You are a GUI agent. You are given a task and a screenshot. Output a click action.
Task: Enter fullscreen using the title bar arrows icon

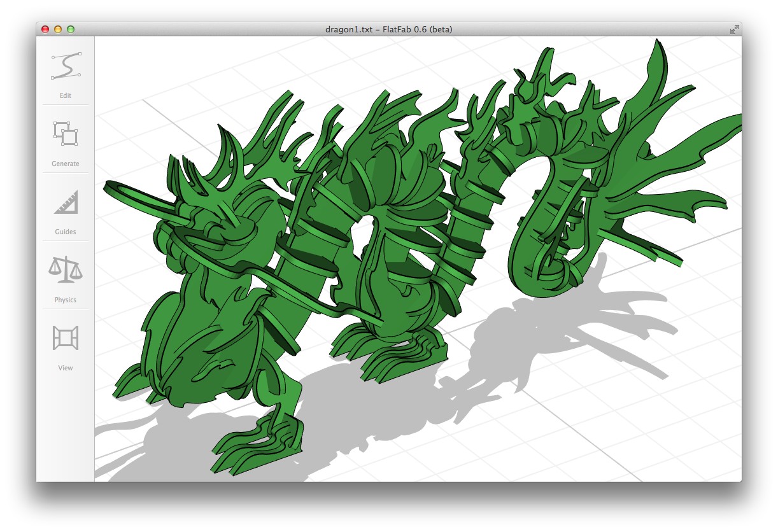point(734,29)
